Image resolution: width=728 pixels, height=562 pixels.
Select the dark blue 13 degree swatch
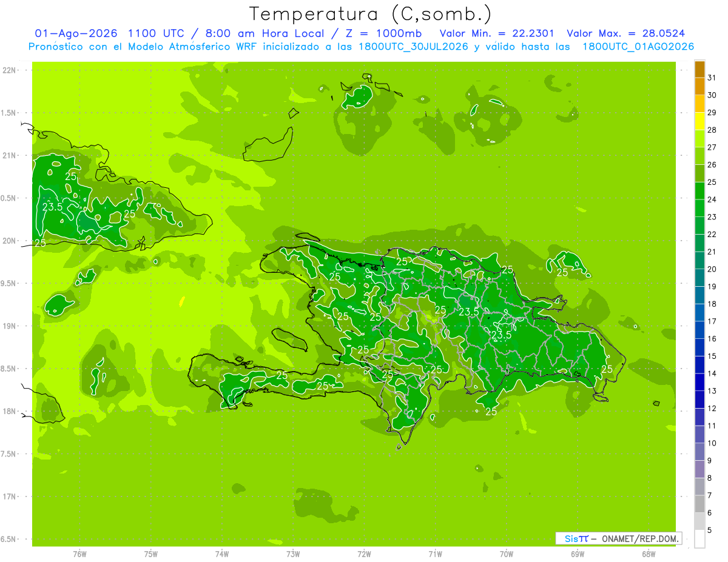coord(699,383)
